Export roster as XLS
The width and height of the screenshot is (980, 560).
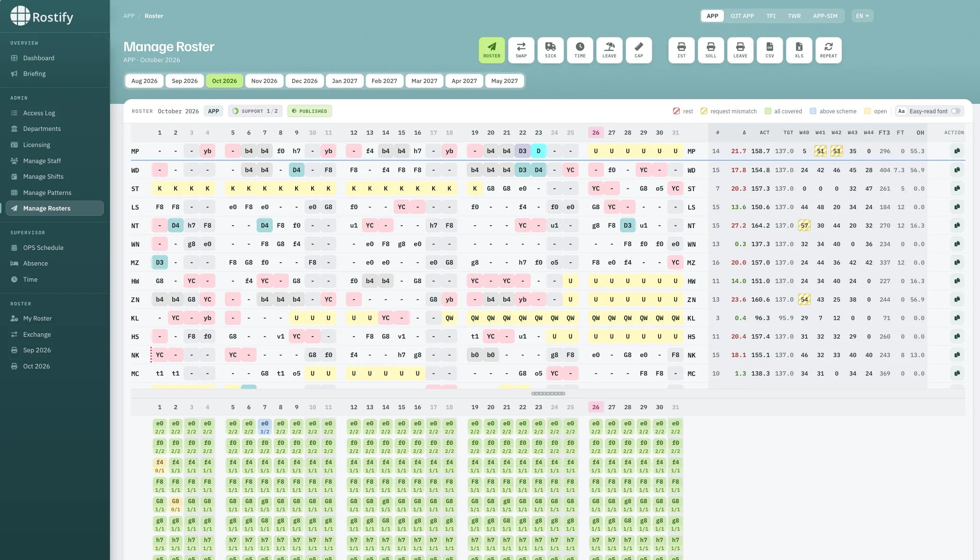coord(799,50)
